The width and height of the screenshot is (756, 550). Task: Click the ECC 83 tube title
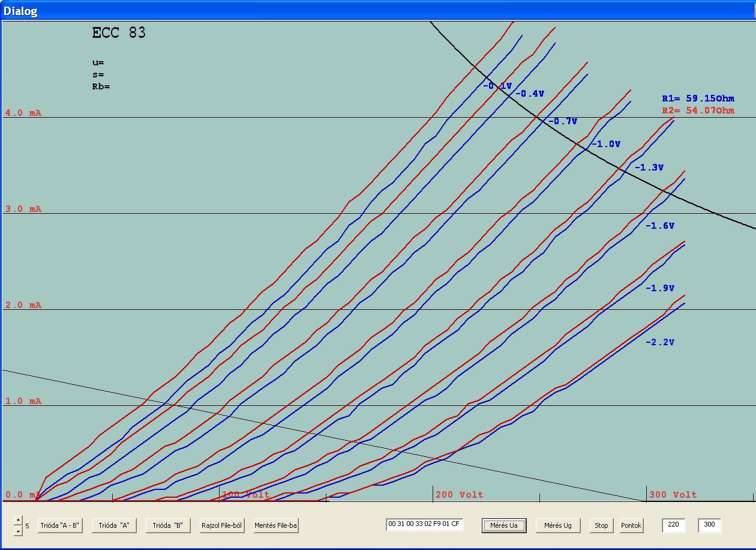[x=119, y=32]
